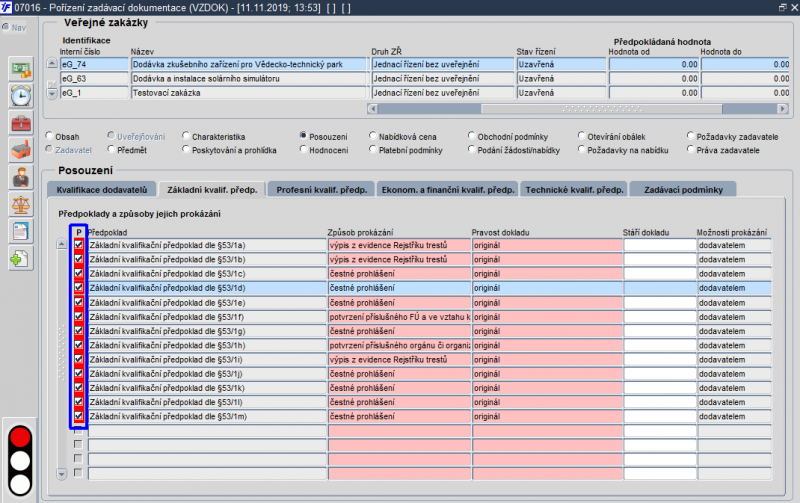Click the down arrow of the Předpoklady list
This screenshot has width=800, height=503.
pyautogui.click(x=62, y=474)
